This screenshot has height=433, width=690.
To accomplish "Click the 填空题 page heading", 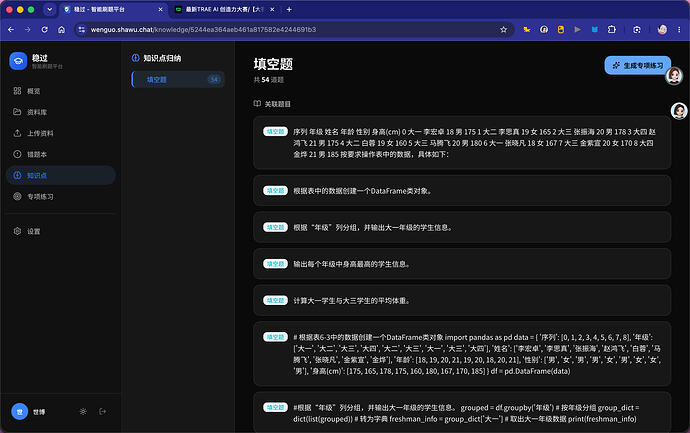I will 273,64.
